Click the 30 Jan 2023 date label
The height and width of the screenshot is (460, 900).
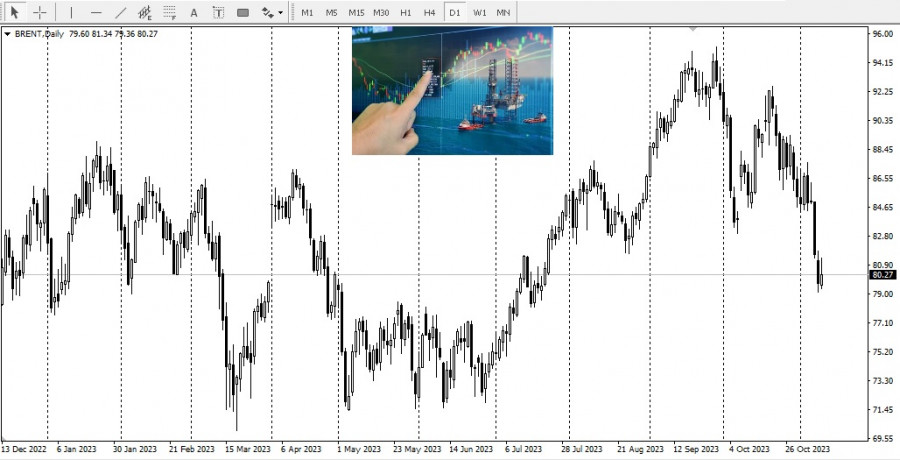(134, 449)
